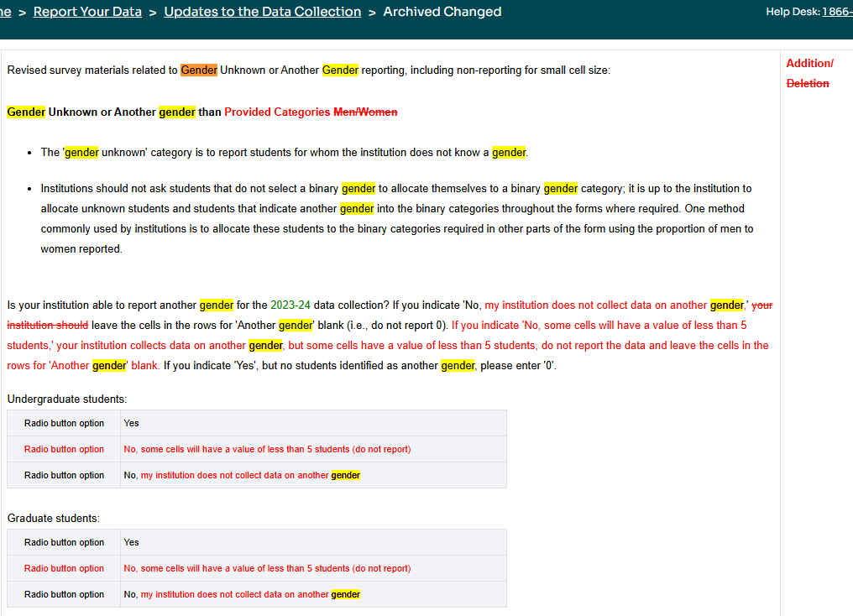Click red Radio button option label under Undergraduate

64,449
